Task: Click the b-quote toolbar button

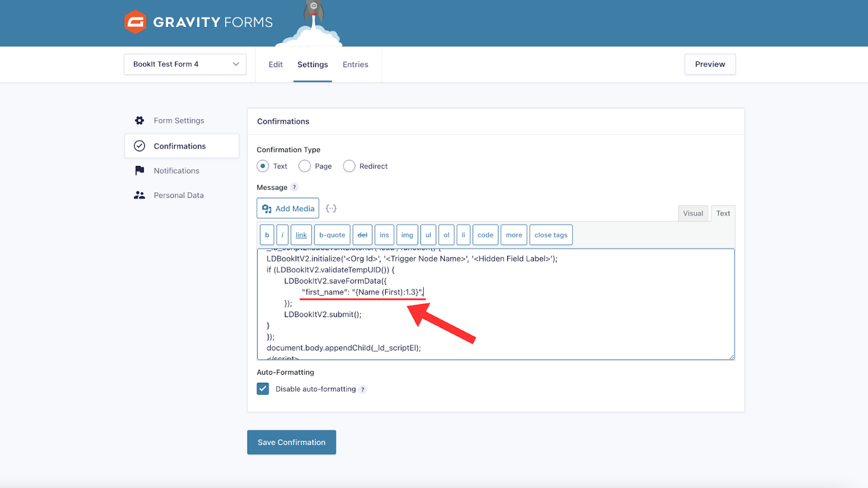Action: (x=332, y=235)
